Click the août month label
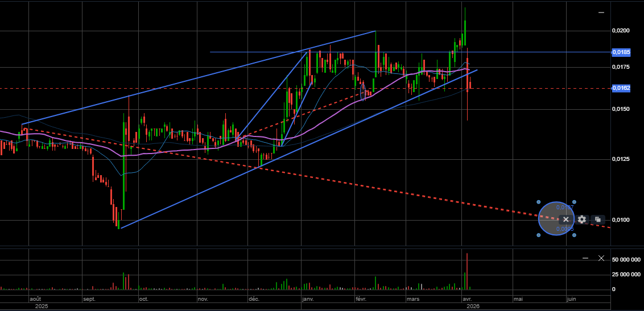The height and width of the screenshot is (311, 644). pyautogui.click(x=36, y=299)
